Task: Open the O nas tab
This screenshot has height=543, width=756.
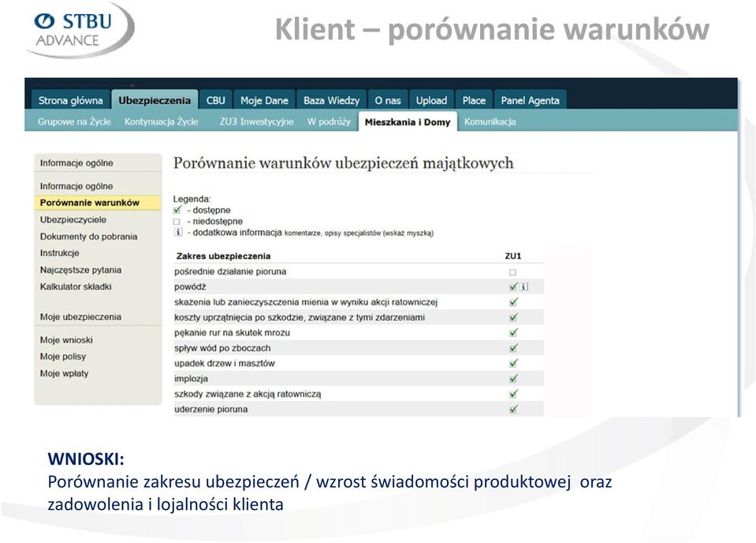Action: (x=388, y=100)
